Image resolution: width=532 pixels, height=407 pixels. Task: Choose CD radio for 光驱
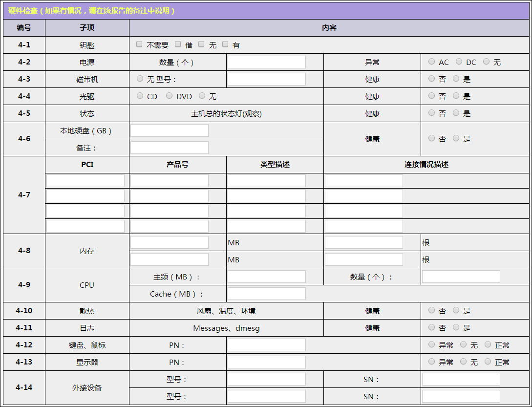click(x=140, y=96)
